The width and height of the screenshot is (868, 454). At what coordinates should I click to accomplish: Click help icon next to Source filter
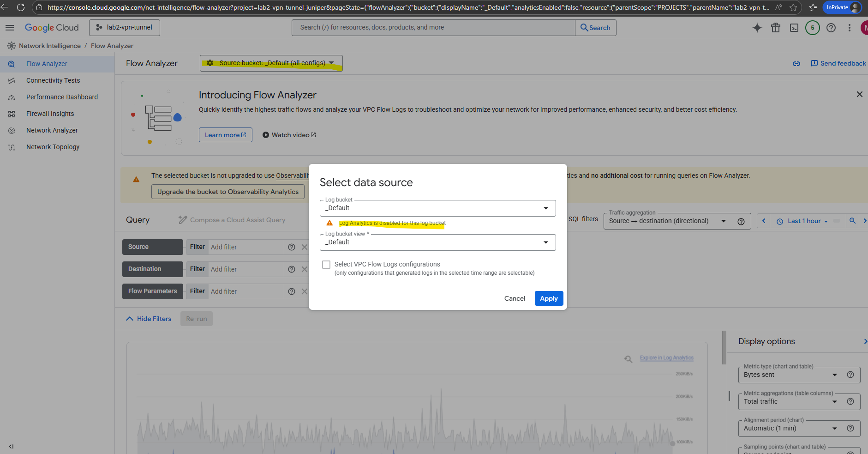(x=292, y=247)
